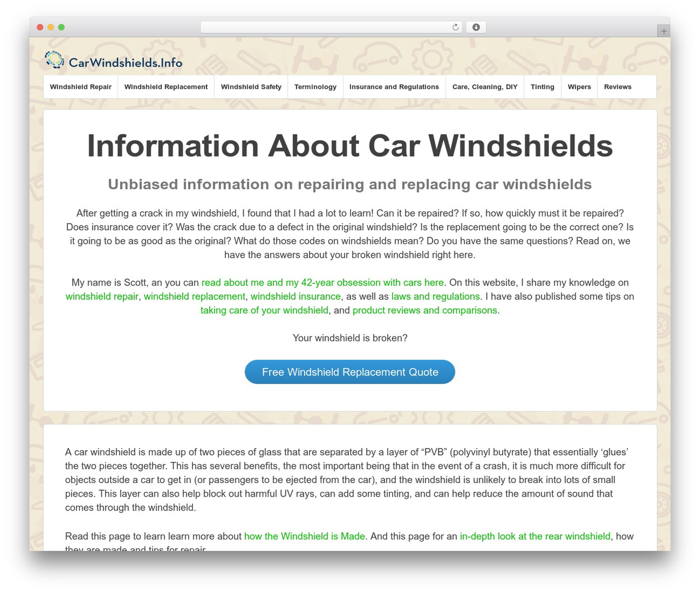Visit the Reviews section
The width and height of the screenshot is (700, 593).
point(618,87)
